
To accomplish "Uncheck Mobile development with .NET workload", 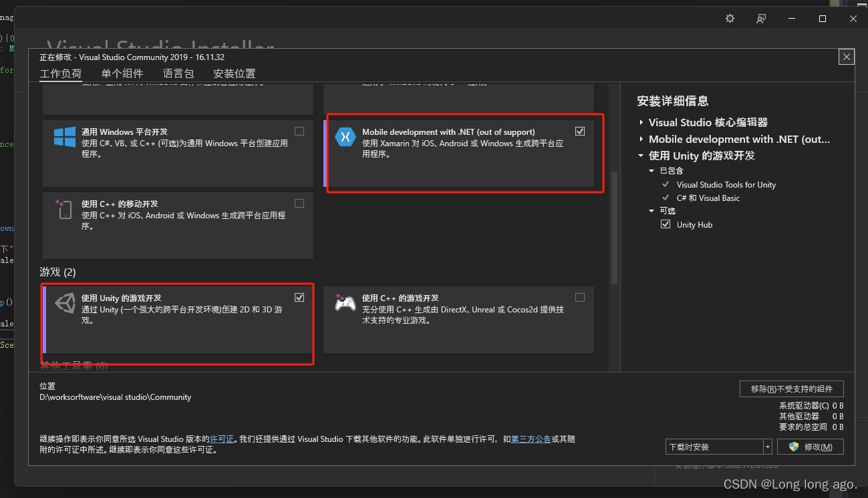I will pos(580,132).
